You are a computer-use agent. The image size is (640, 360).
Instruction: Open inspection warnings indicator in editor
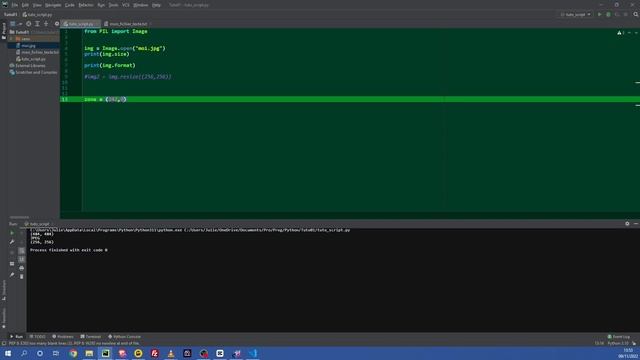coord(620,33)
